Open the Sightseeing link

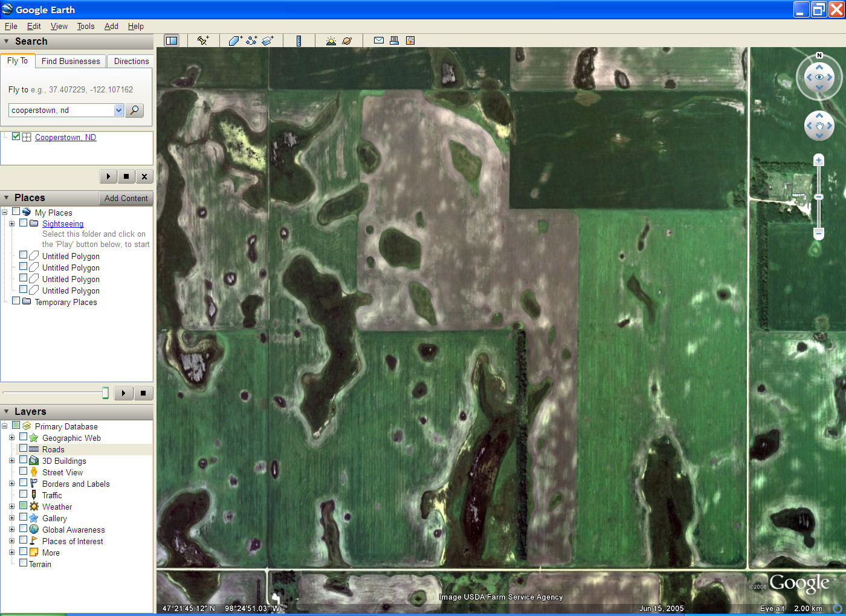(63, 223)
